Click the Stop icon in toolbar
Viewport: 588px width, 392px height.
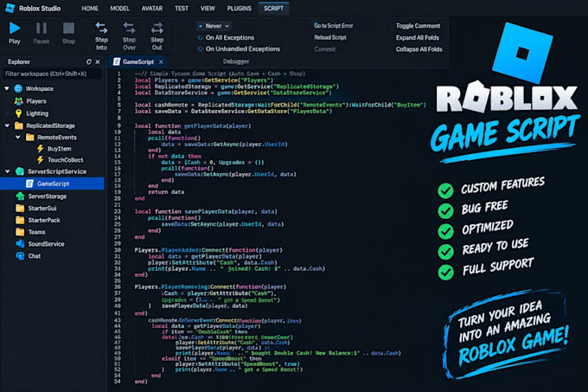click(68, 29)
